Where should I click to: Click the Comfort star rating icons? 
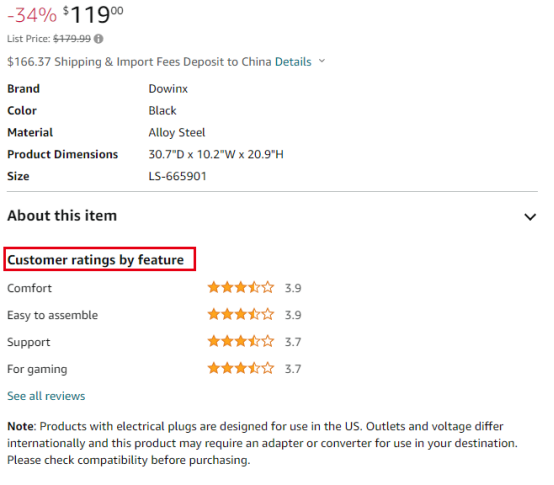pyautogui.click(x=241, y=288)
